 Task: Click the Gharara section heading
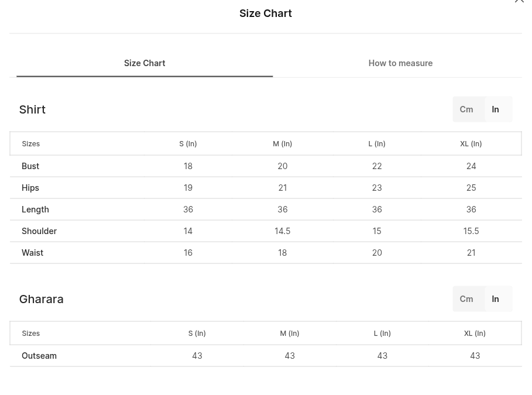click(42, 299)
